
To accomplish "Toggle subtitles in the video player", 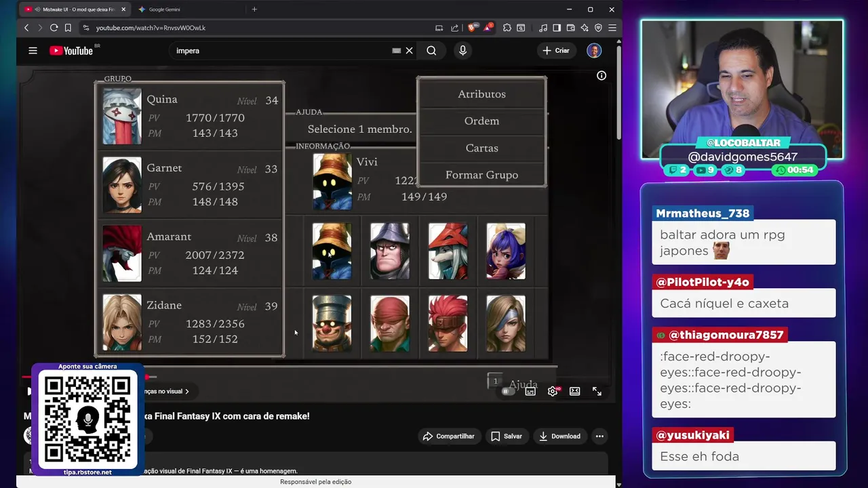I will (x=530, y=391).
